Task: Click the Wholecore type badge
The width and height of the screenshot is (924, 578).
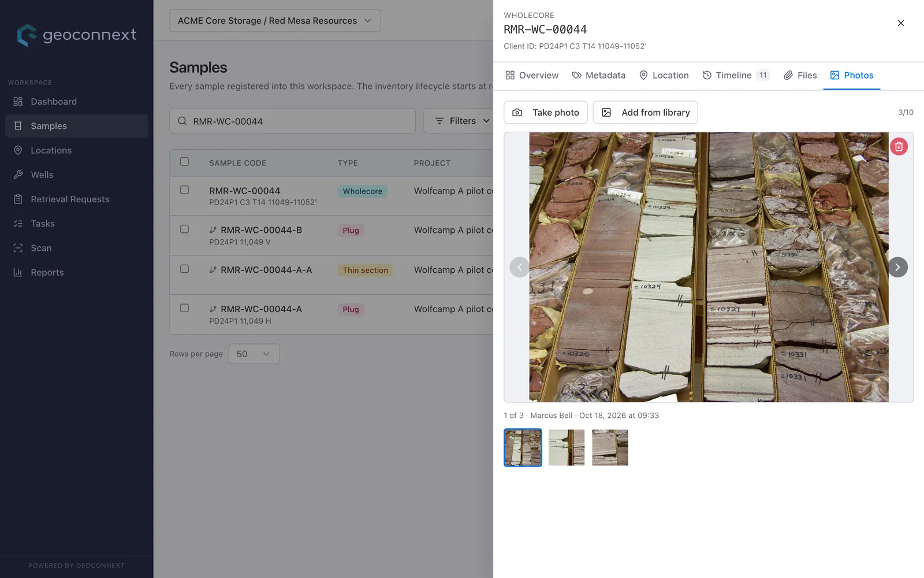Action: tap(363, 191)
